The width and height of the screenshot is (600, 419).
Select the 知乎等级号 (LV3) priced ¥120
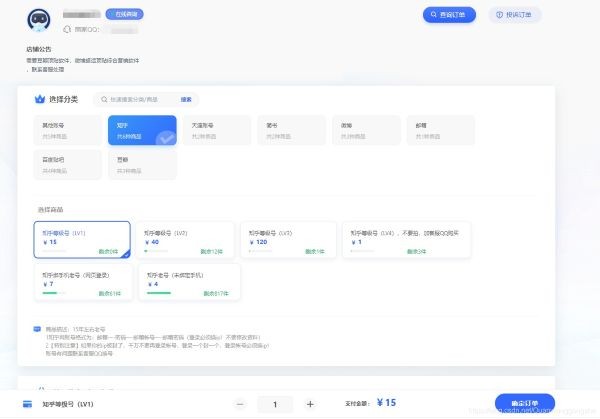tap(288, 239)
